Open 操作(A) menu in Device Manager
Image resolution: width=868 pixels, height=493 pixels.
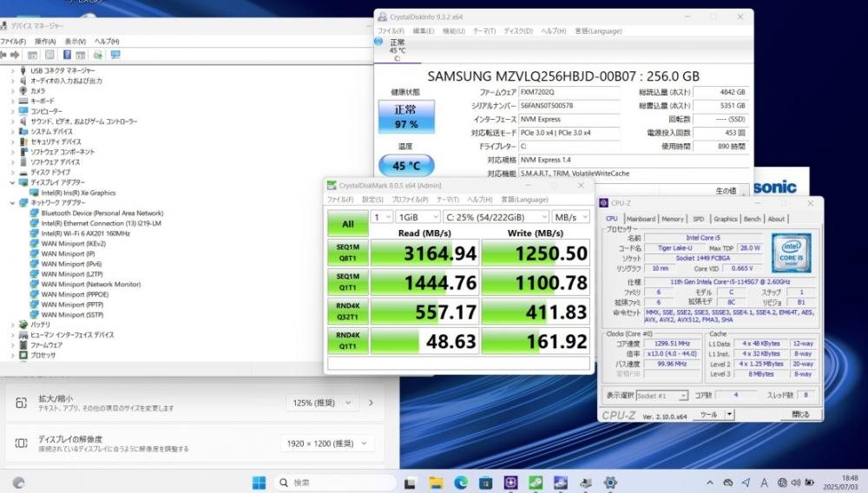[45, 42]
